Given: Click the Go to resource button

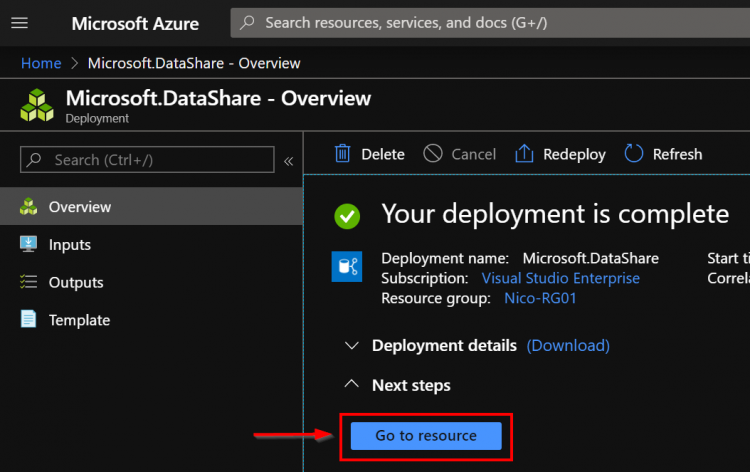Looking at the screenshot, I should point(426,436).
